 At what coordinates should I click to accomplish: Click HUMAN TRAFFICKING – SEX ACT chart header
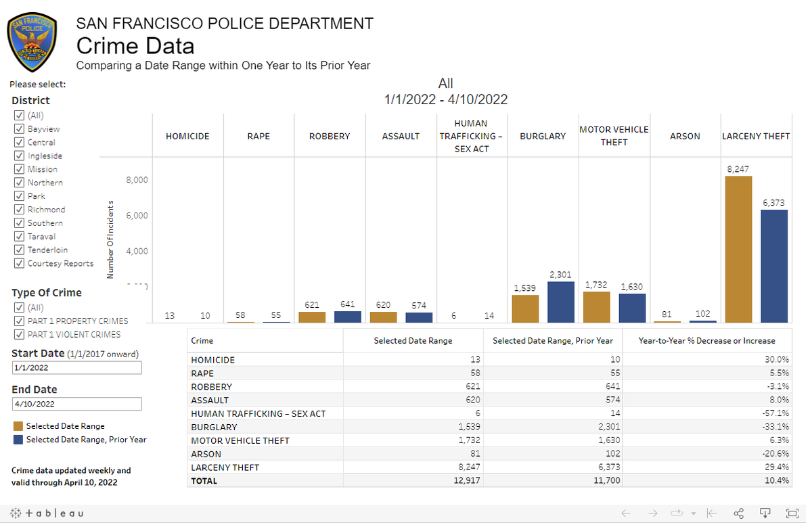pos(472,136)
